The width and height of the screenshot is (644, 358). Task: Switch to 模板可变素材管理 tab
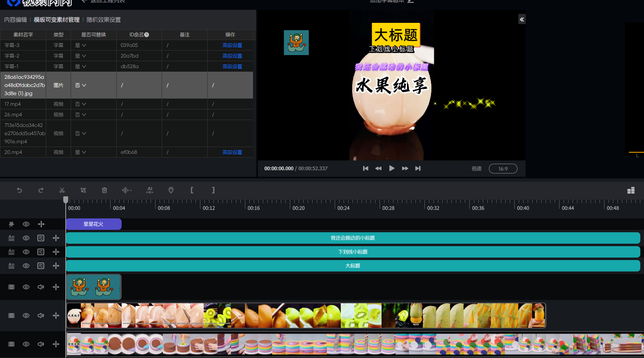[57, 20]
